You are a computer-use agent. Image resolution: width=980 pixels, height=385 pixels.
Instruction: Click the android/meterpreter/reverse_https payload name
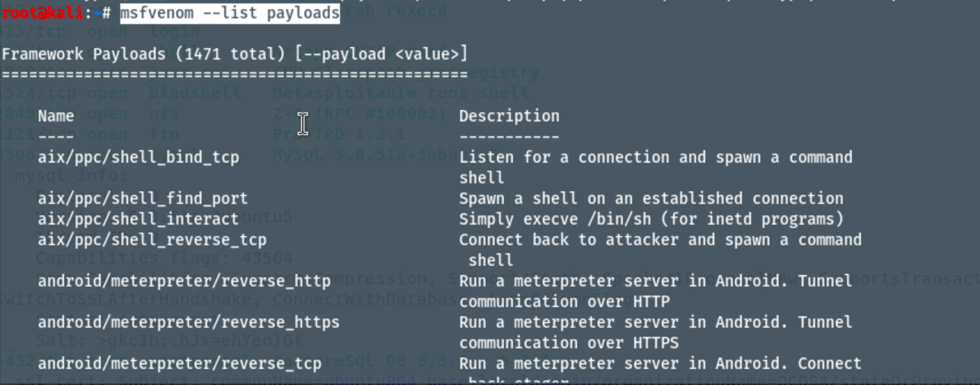[x=188, y=322]
